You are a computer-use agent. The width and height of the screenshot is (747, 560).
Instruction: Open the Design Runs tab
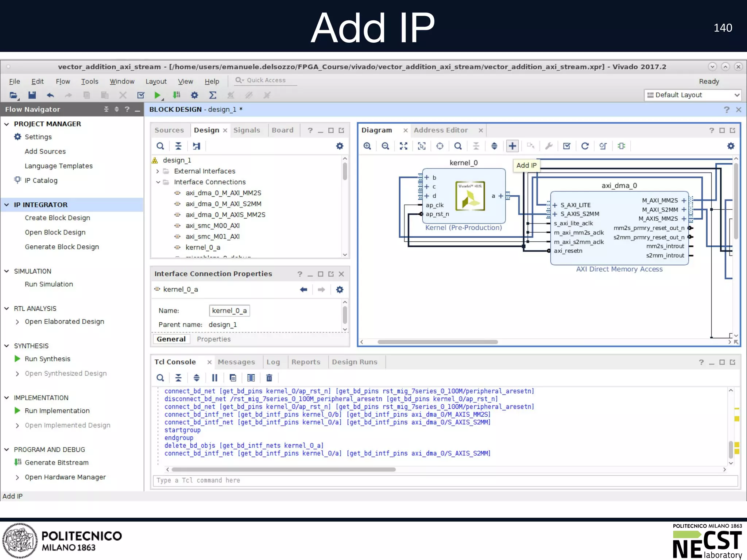pyautogui.click(x=355, y=362)
